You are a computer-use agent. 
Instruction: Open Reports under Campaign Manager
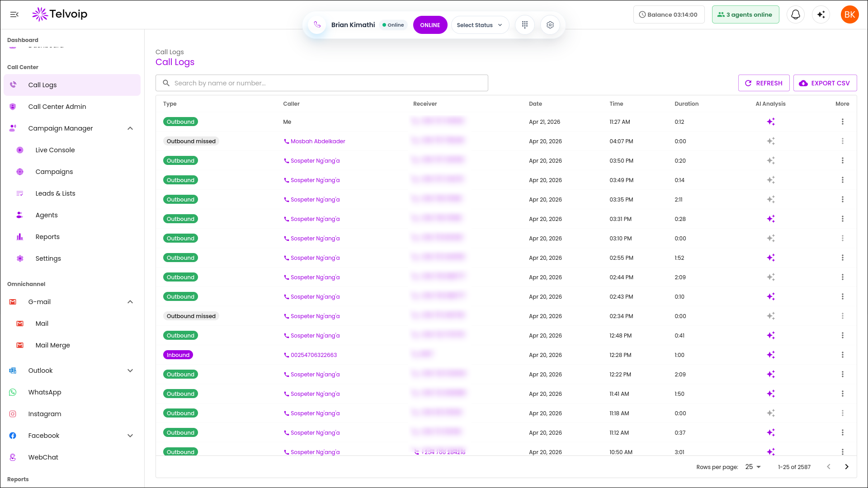pyautogui.click(x=72, y=237)
